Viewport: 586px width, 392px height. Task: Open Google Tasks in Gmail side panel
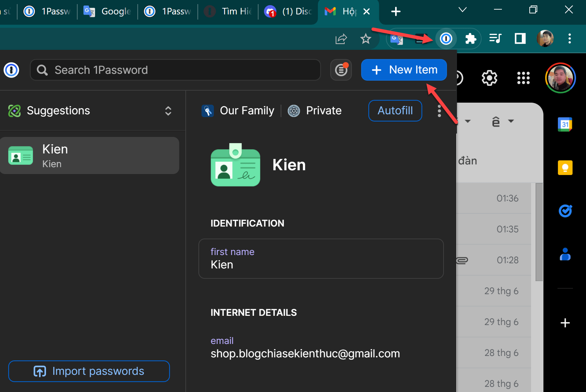[565, 211]
